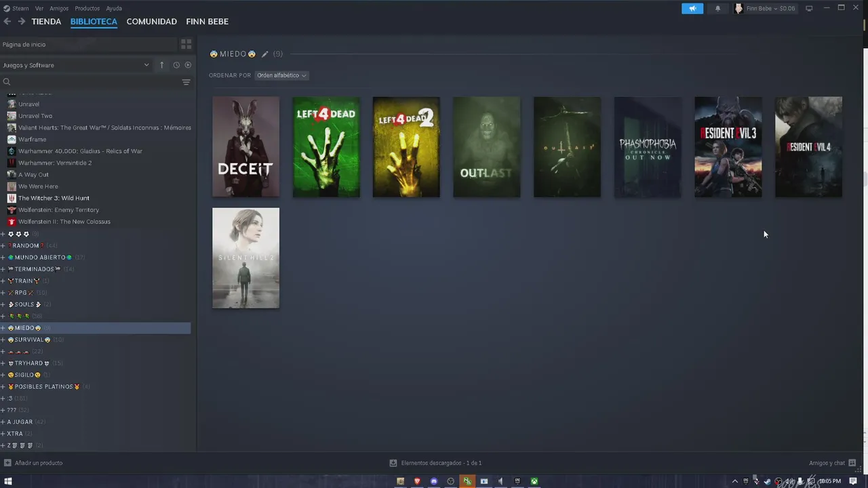Expand the TRYHARD collection

click(3, 363)
